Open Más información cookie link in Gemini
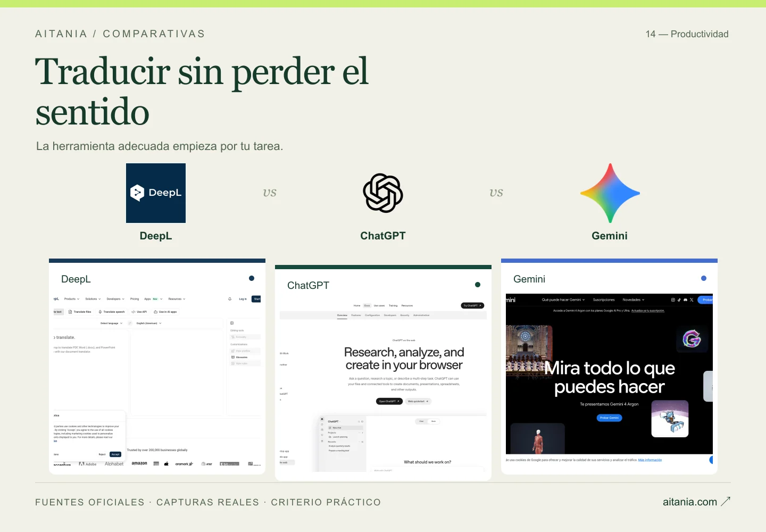766x532 pixels. tap(650, 460)
